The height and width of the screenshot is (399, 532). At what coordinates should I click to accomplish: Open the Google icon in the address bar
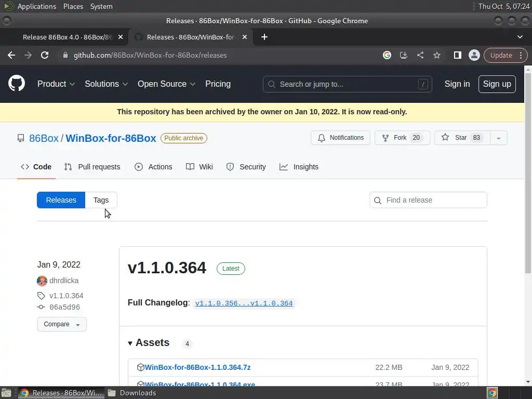387,55
